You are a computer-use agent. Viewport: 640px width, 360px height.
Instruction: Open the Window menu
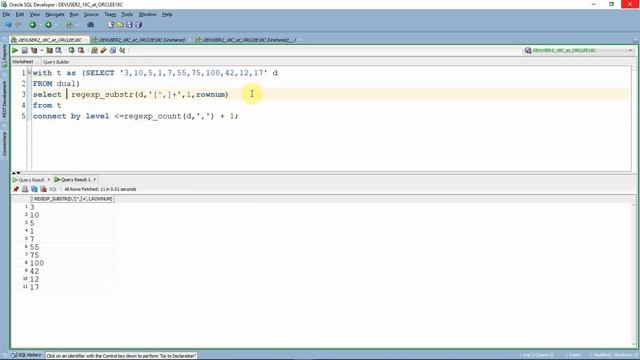[147, 14]
